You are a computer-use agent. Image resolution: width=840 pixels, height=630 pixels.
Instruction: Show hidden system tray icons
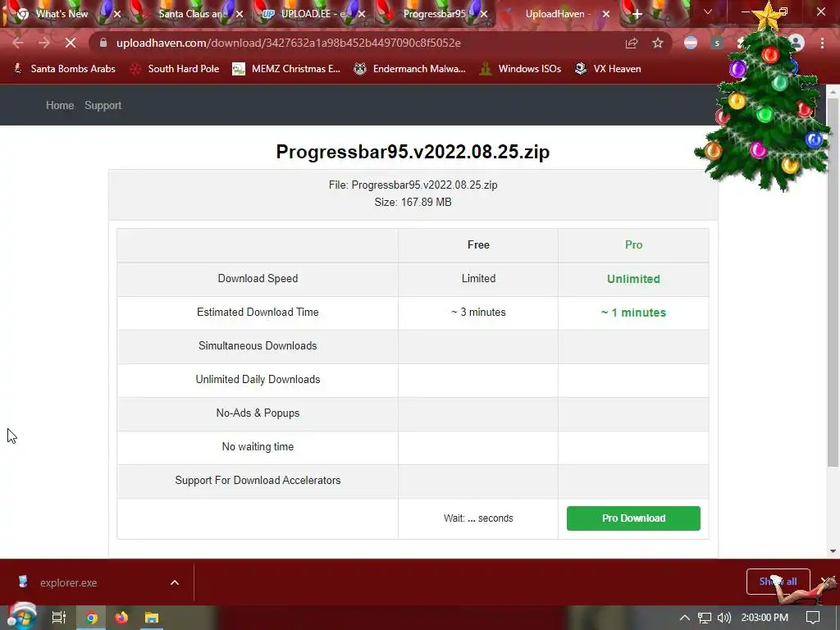click(x=685, y=618)
